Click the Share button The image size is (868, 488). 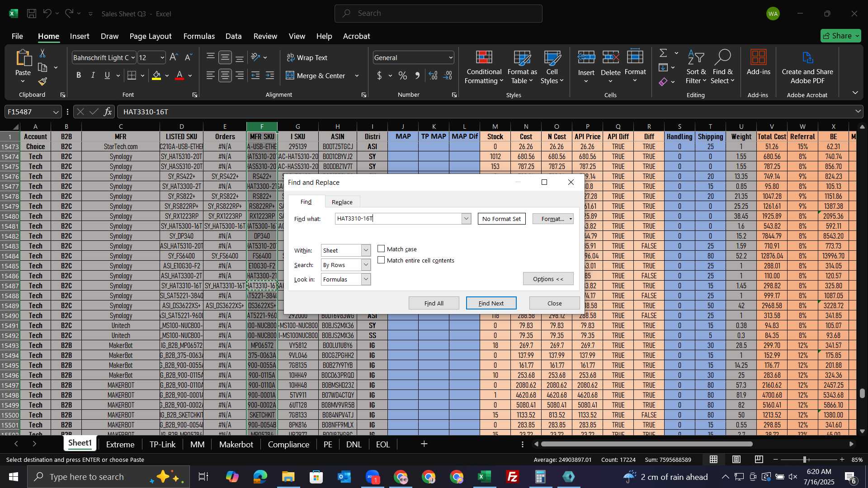coord(841,36)
